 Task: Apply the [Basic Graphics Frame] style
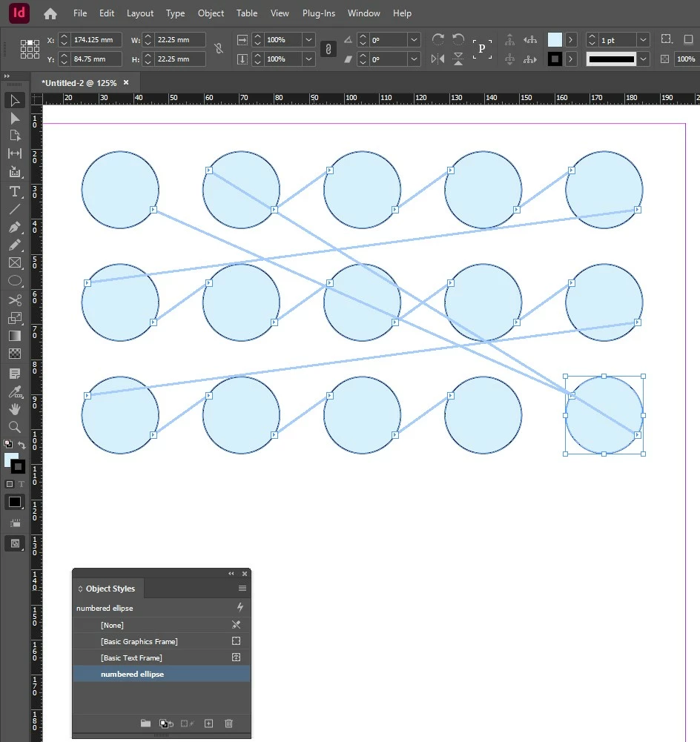pos(162,641)
